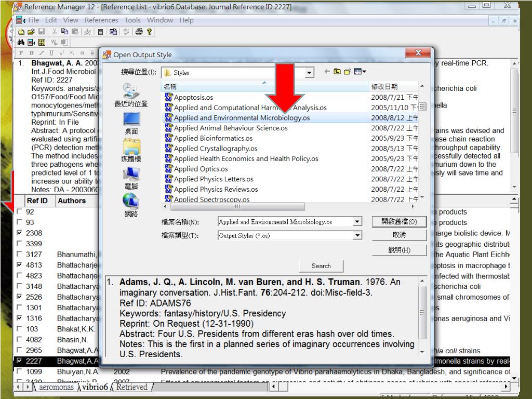Screen dimensions: 532x399
Task: Click the Create New Folder icon in dialog
Action: pos(347,72)
